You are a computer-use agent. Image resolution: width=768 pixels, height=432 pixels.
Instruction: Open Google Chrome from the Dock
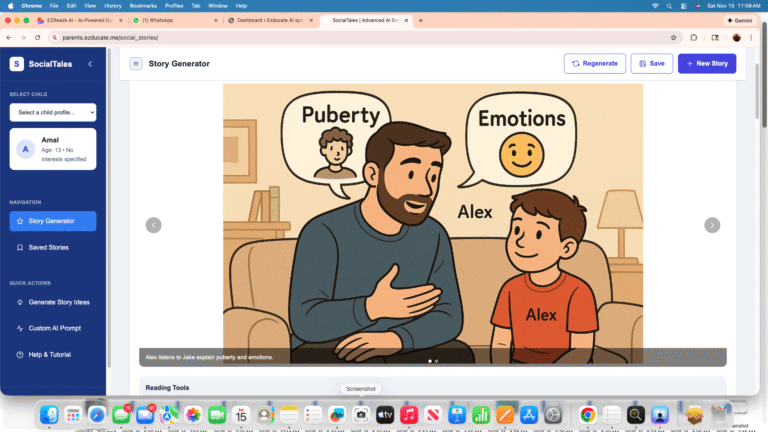(x=588, y=415)
